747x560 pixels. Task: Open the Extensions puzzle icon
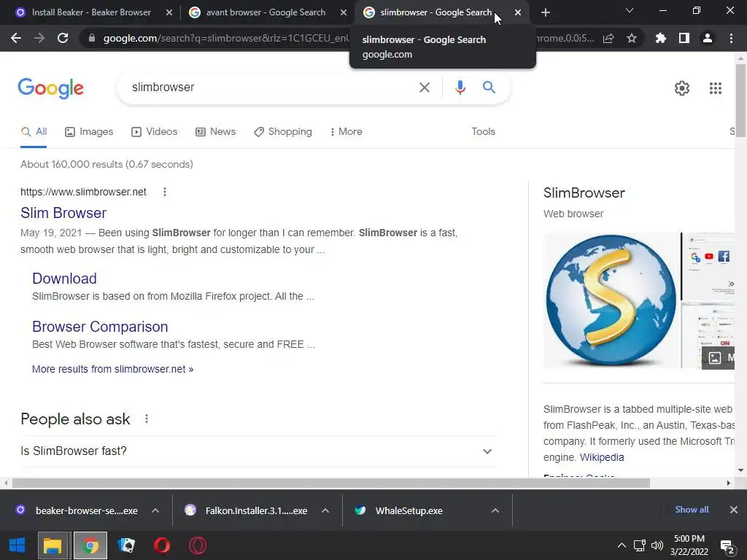coord(661,38)
